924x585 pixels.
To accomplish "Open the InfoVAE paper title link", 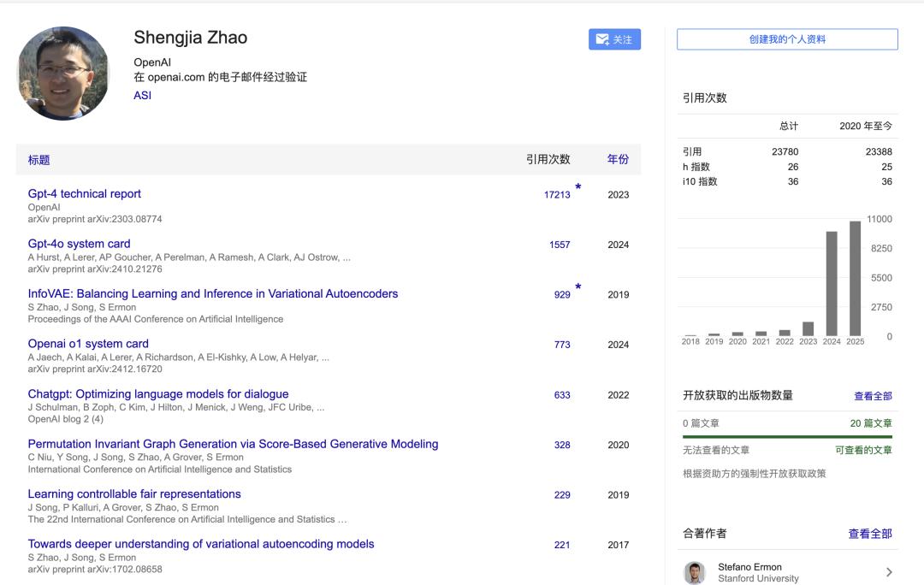I will tap(213, 294).
